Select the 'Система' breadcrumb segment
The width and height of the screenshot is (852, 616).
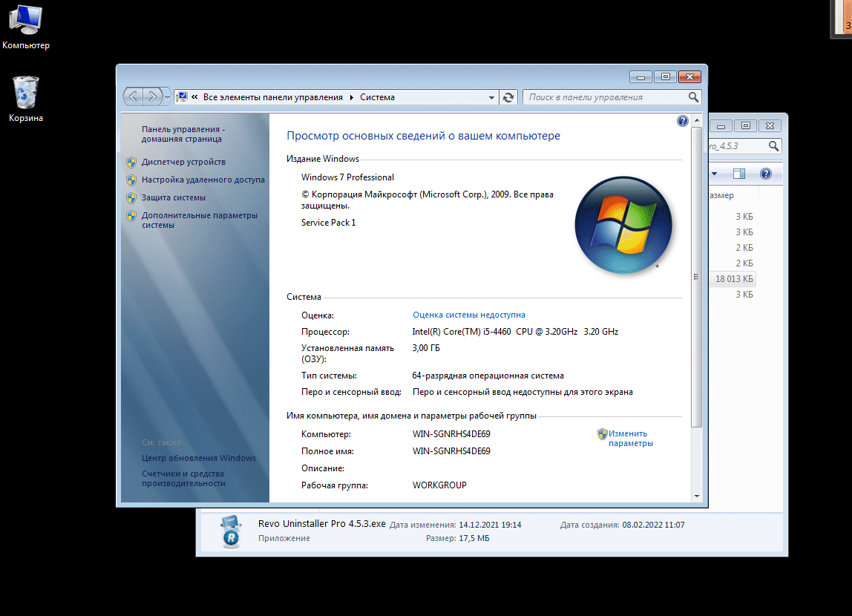click(377, 97)
